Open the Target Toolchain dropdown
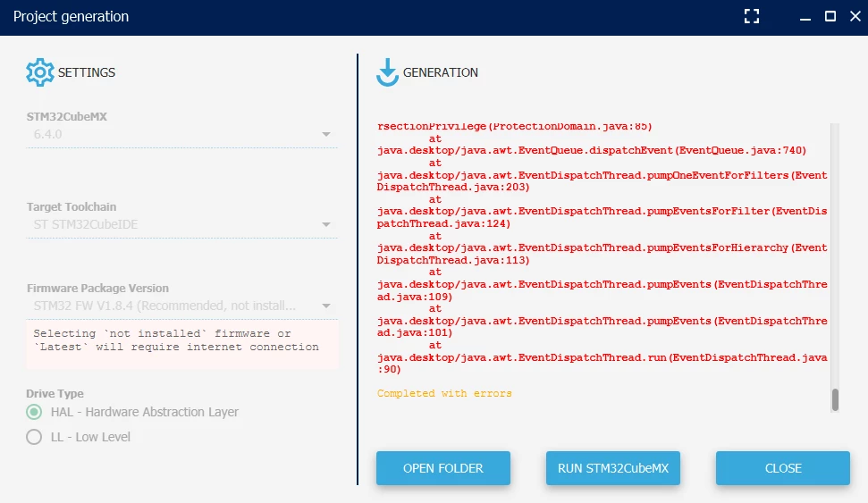The width and height of the screenshot is (868, 503). click(181, 224)
